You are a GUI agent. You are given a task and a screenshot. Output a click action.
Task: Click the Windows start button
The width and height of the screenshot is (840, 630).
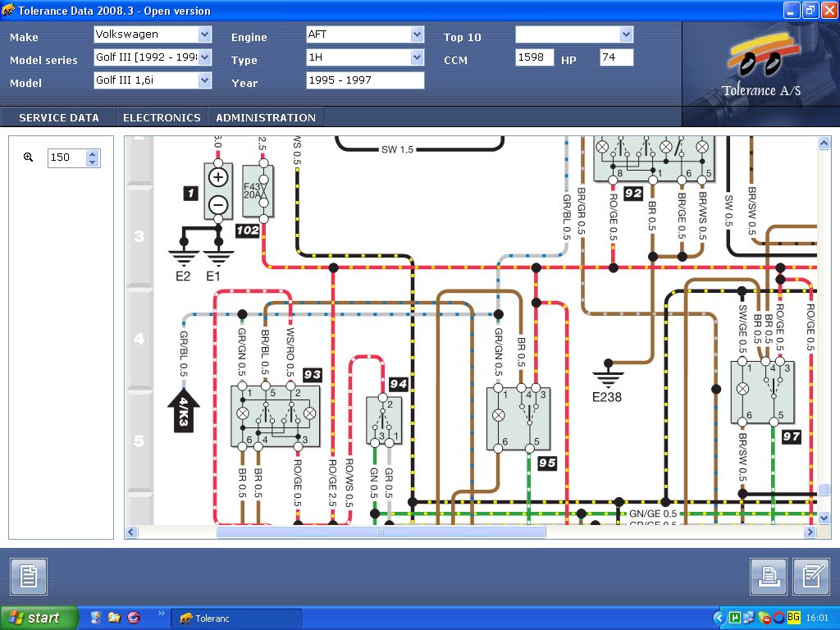(39, 618)
